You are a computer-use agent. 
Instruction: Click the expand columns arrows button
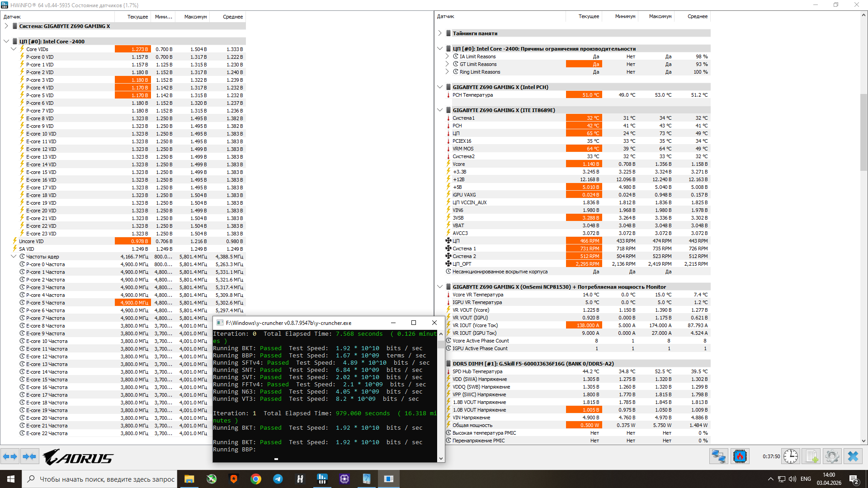pos(10,457)
